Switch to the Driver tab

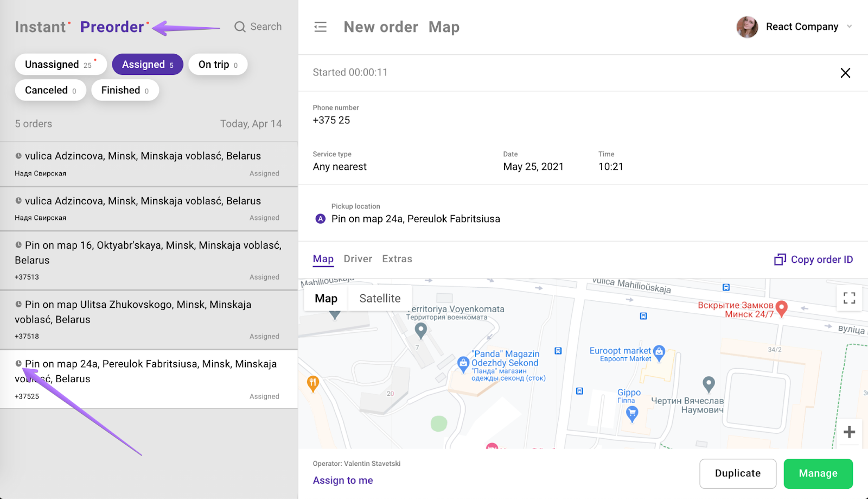358,259
